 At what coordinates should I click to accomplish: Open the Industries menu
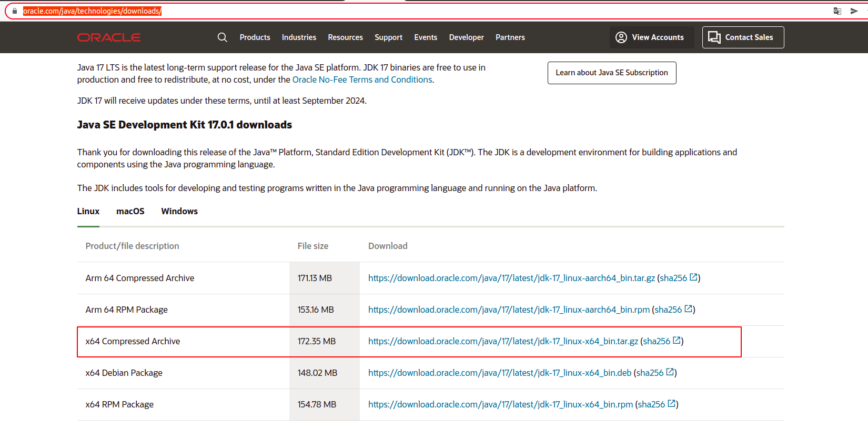click(x=299, y=37)
